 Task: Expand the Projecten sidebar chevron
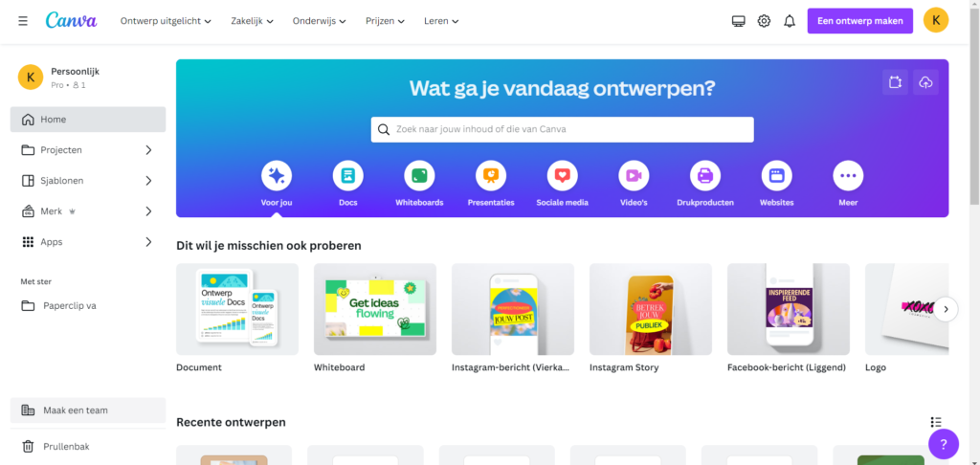pyautogui.click(x=148, y=150)
